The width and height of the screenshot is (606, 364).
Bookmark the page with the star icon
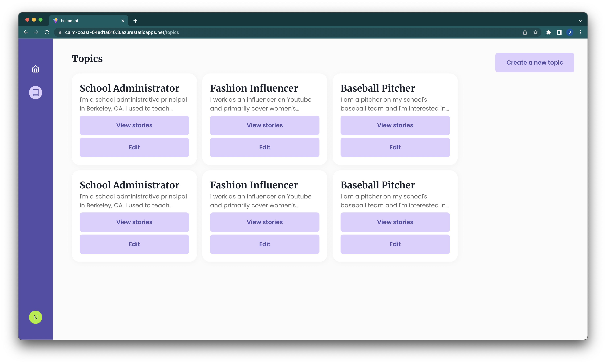click(x=535, y=32)
